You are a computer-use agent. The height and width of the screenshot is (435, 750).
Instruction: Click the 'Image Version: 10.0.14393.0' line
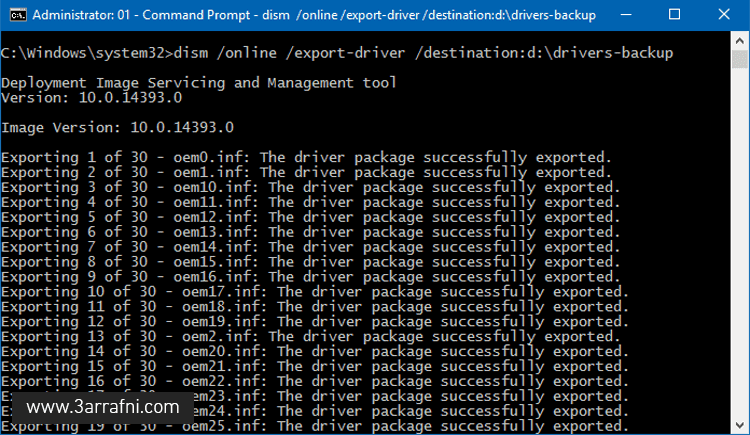117,128
